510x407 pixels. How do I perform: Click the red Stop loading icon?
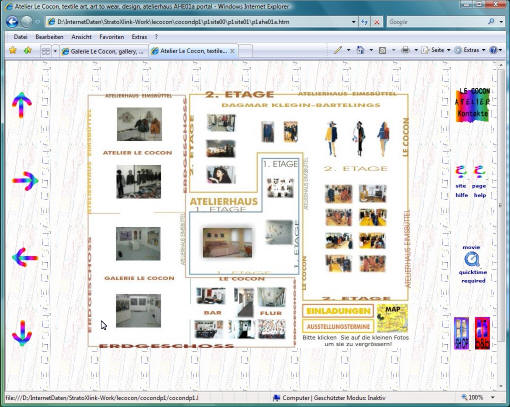(377, 22)
